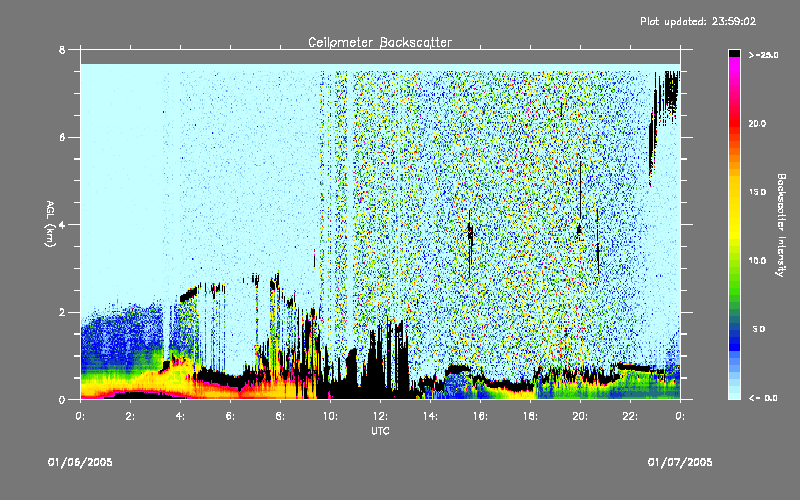Click the y-axis tick label '6'
The image size is (800, 500).
(62, 137)
